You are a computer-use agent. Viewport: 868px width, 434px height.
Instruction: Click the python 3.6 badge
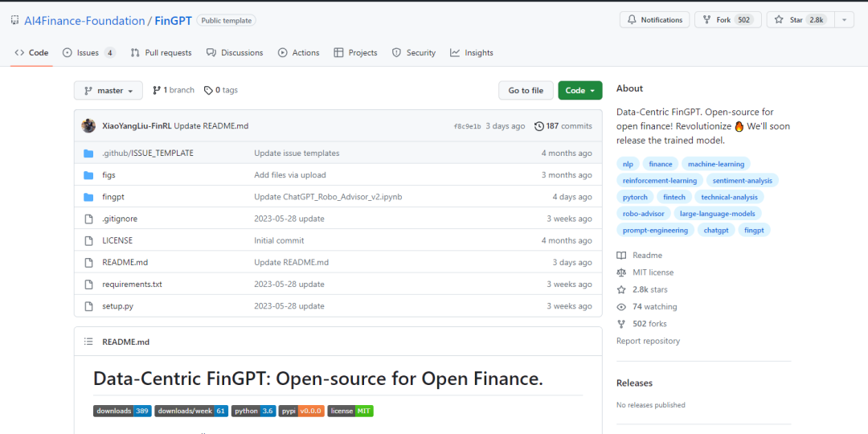click(x=253, y=411)
